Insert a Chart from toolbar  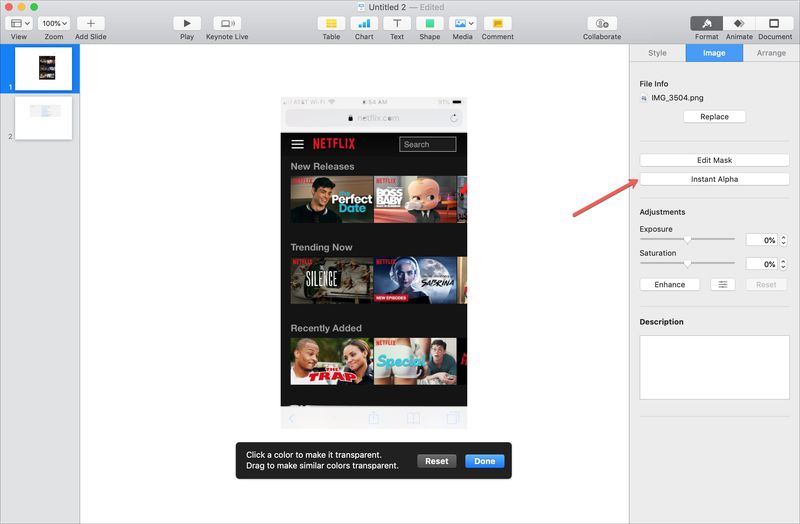click(364, 23)
